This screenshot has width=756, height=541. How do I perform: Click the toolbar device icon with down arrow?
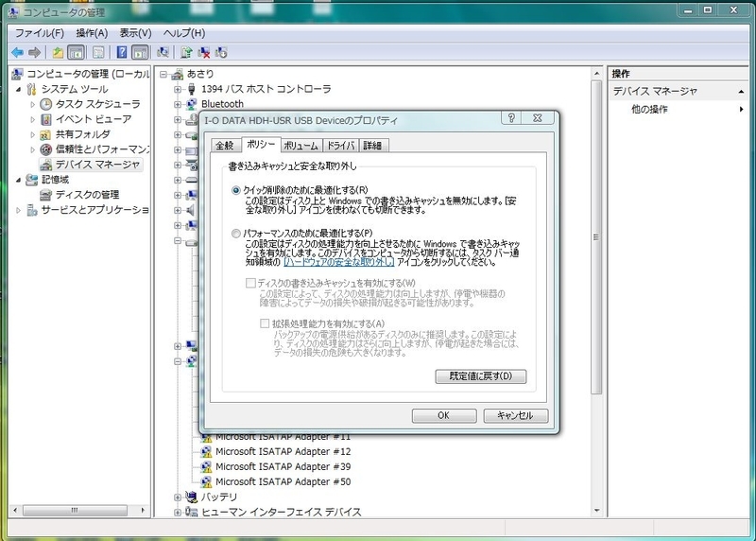point(221,53)
